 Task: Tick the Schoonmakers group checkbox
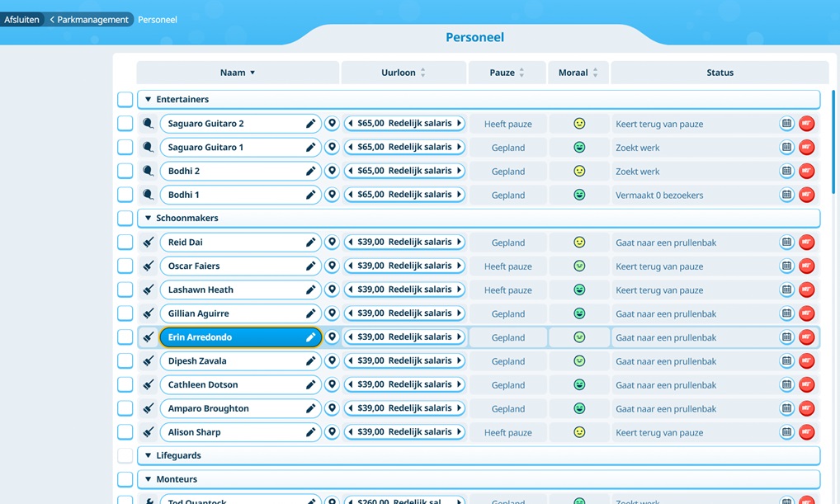125,219
